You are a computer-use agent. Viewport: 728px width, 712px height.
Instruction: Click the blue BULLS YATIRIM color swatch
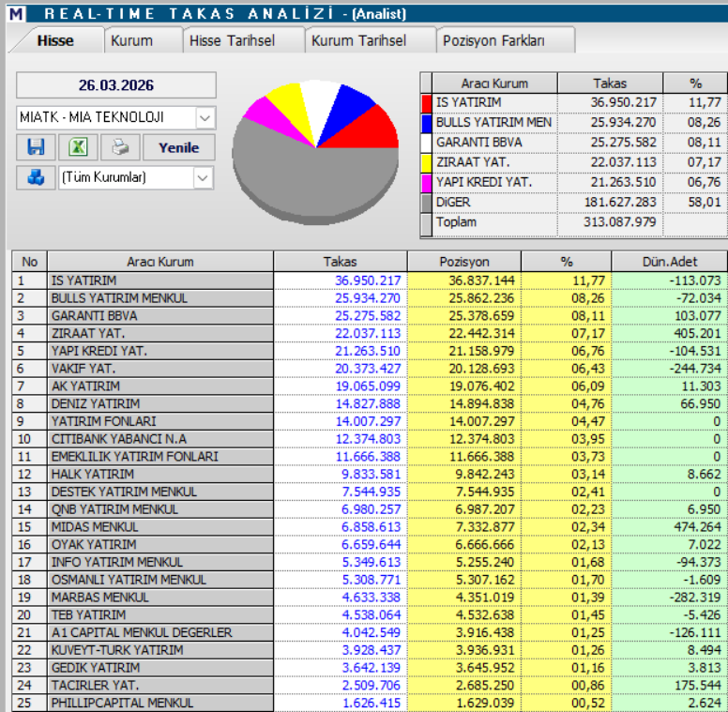[426, 123]
